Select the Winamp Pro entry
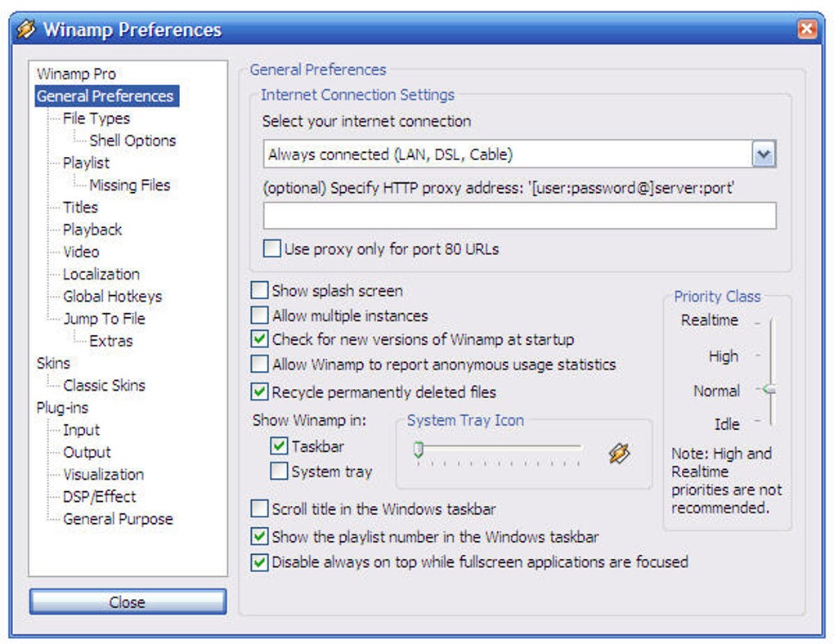Screen dimensions: 834x644 tap(76, 74)
